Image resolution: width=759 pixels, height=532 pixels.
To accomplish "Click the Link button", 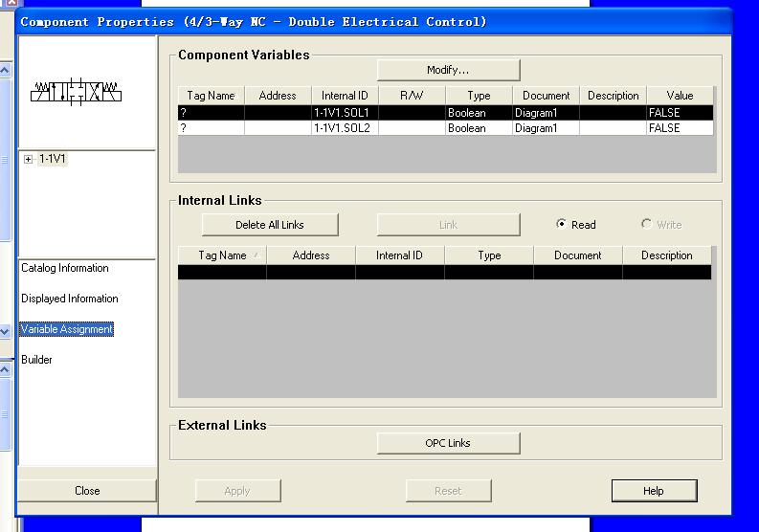I will click(x=448, y=225).
